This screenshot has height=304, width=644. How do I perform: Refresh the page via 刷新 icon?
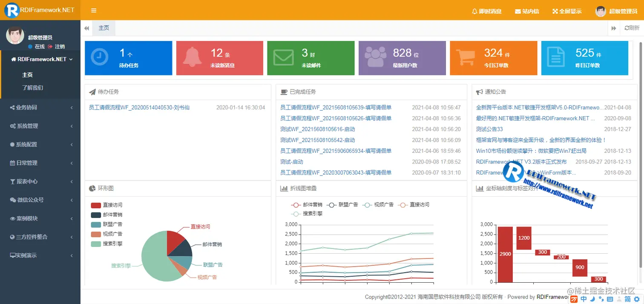coord(630,27)
